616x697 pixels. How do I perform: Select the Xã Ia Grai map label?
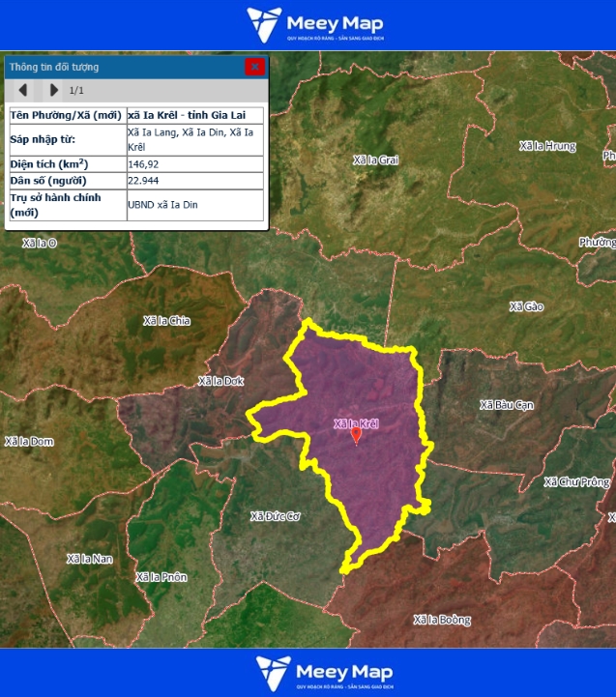point(376,160)
